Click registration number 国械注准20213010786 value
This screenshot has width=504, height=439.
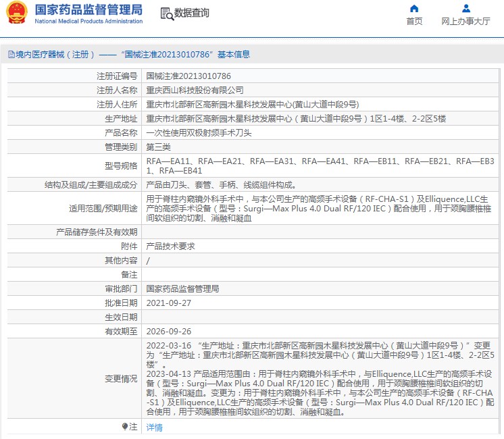(188, 76)
